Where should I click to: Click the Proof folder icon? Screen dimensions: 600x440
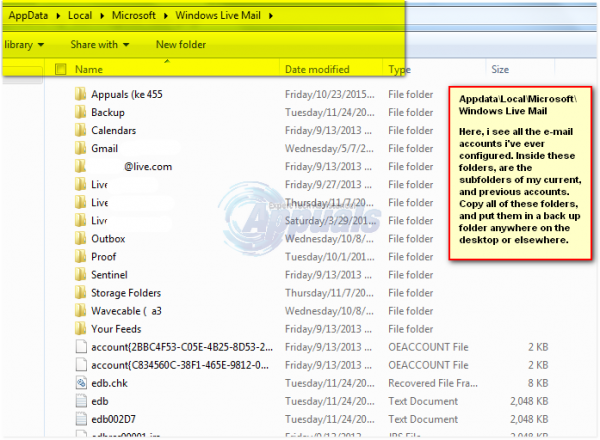[80, 256]
